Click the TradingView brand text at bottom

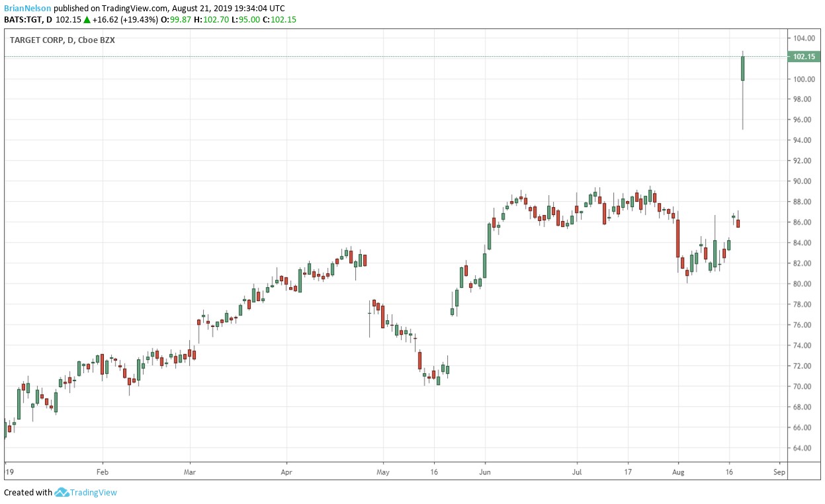[x=94, y=492]
